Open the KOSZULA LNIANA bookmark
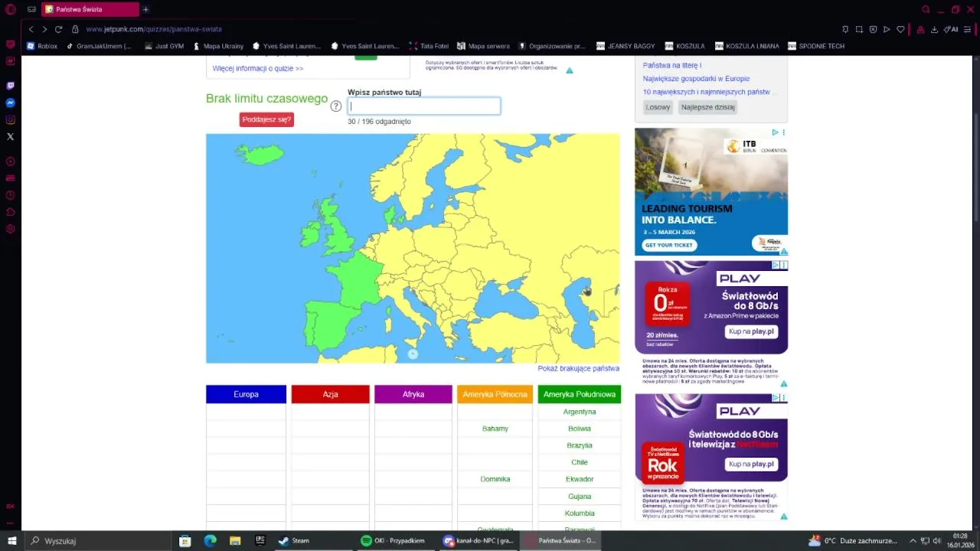The height and width of the screenshot is (551, 980). 746,46
